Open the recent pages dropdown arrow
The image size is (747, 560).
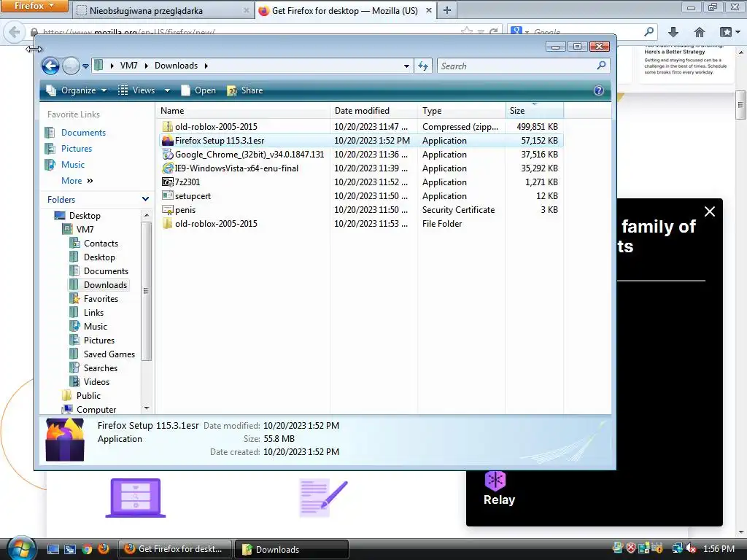tap(85, 66)
